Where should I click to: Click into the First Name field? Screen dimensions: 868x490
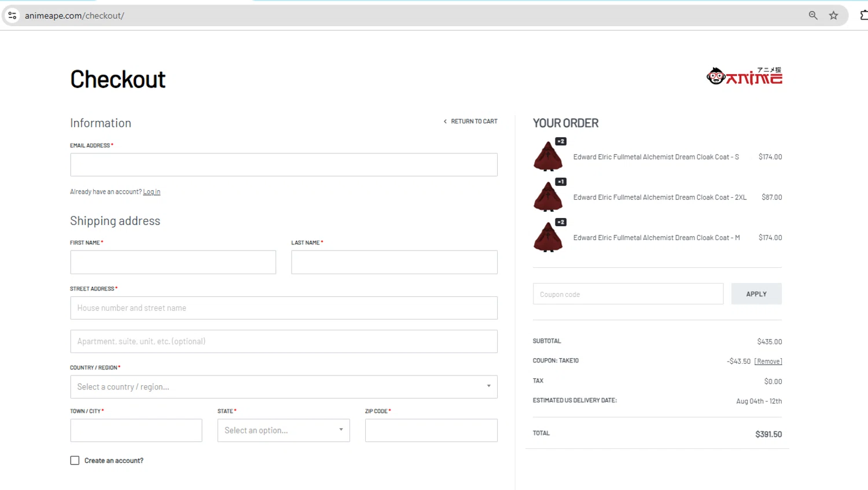pos(173,262)
